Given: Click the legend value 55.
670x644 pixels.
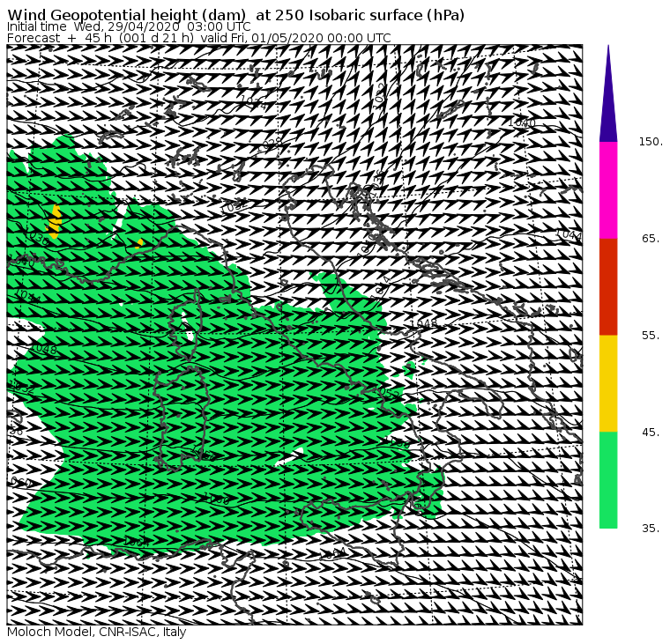Looking at the screenshot, I should click(x=651, y=336).
